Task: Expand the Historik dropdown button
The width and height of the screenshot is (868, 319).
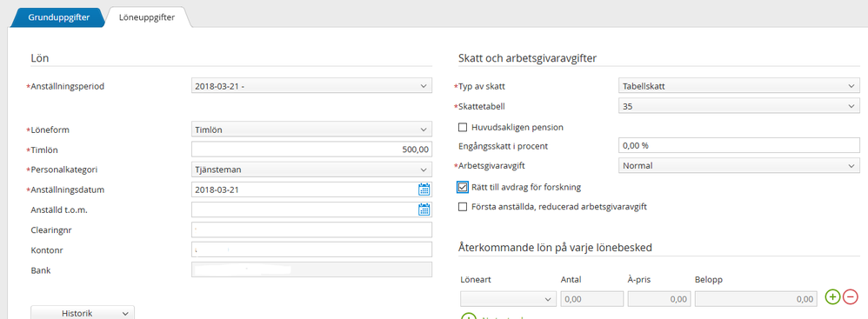Action: pyautogui.click(x=82, y=312)
